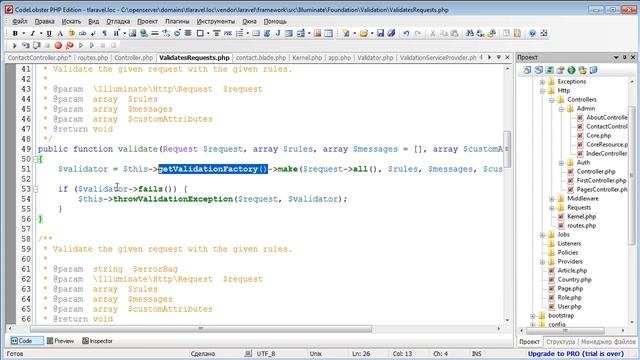The width and height of the screenshot is (640, 360).
Task: Switch to the Validator.php tab
Action: point(375,58)
